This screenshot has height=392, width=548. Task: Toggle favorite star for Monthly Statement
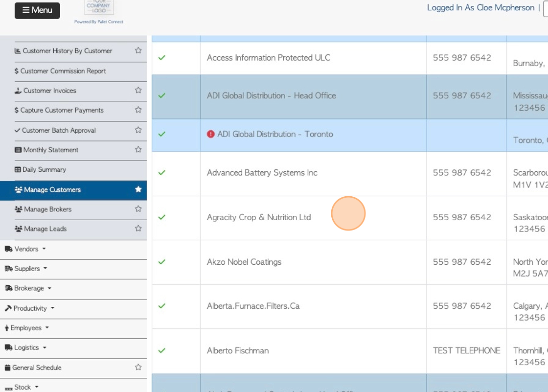138,149
